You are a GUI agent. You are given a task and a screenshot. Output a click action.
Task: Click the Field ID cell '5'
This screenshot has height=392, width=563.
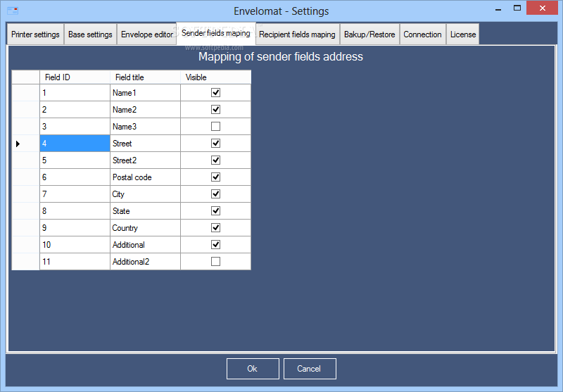pos(75,160)
